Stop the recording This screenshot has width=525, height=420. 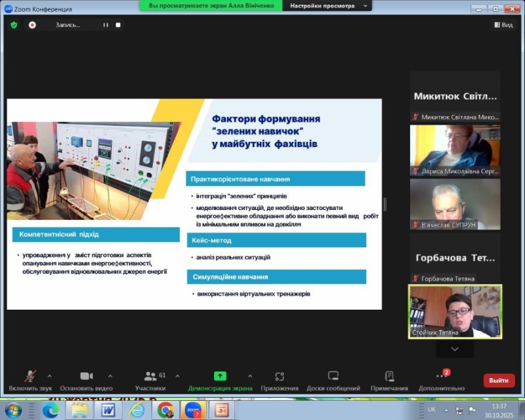[118, 25]
